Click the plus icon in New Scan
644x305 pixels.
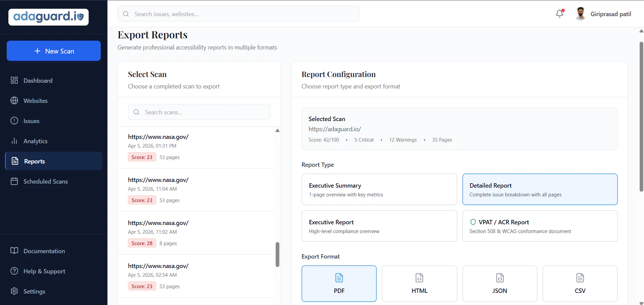click(38, 51)
